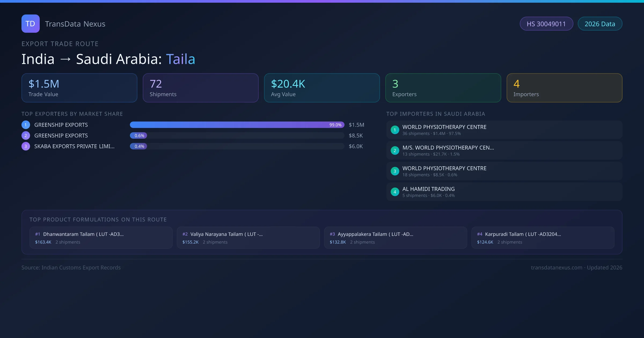Screen dimensions: 644x338
Task: Select the $1.5M Trade Value card
Action: [79, 88]
